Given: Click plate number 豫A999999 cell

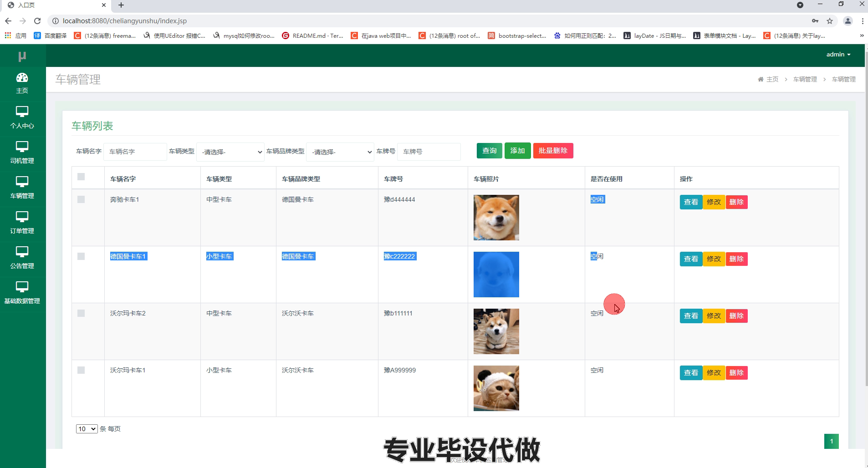Looking at the screenshot, I should tap(400, 370).
